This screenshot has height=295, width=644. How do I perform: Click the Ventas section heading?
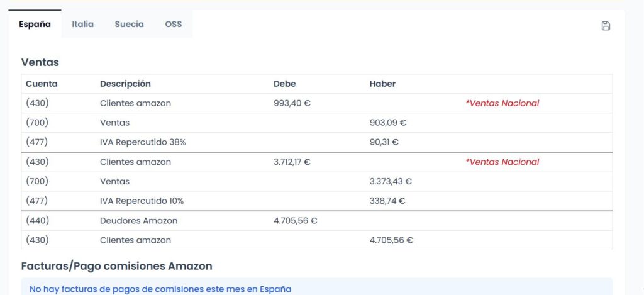click(x=40, y=62)
